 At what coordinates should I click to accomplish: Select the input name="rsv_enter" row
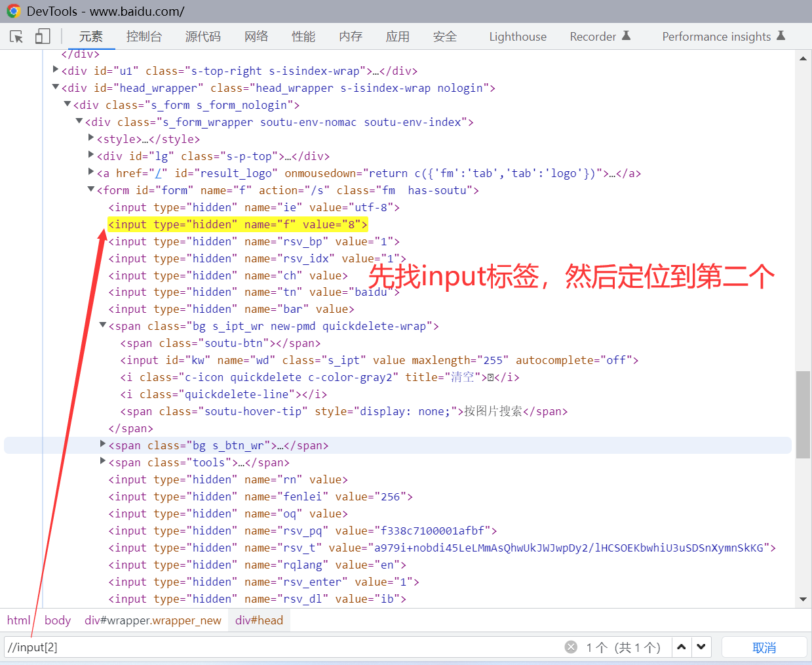coord(263,582)
